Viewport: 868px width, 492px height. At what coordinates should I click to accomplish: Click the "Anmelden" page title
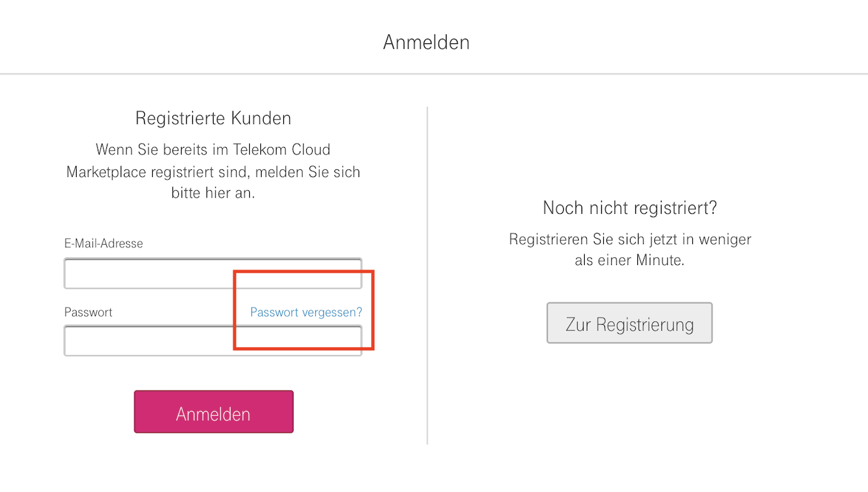(x=426, y=43)
